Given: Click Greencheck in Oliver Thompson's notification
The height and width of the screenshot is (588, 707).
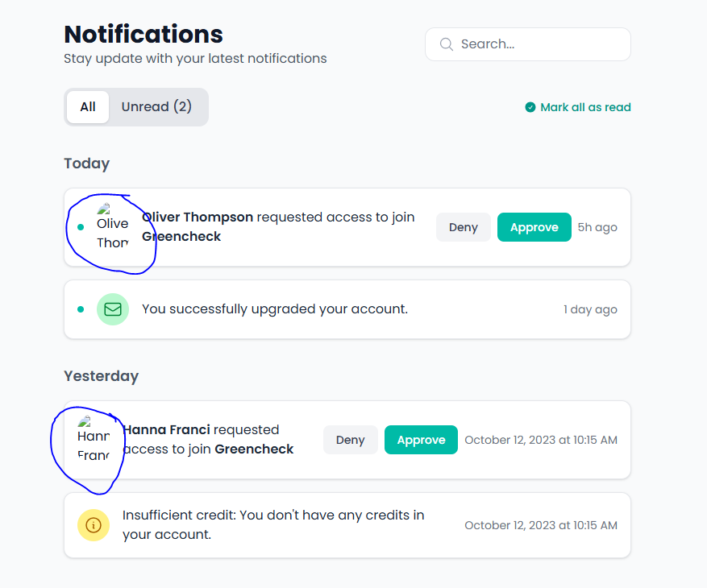Looking at the screenshot, I should (x=181, y=237).
